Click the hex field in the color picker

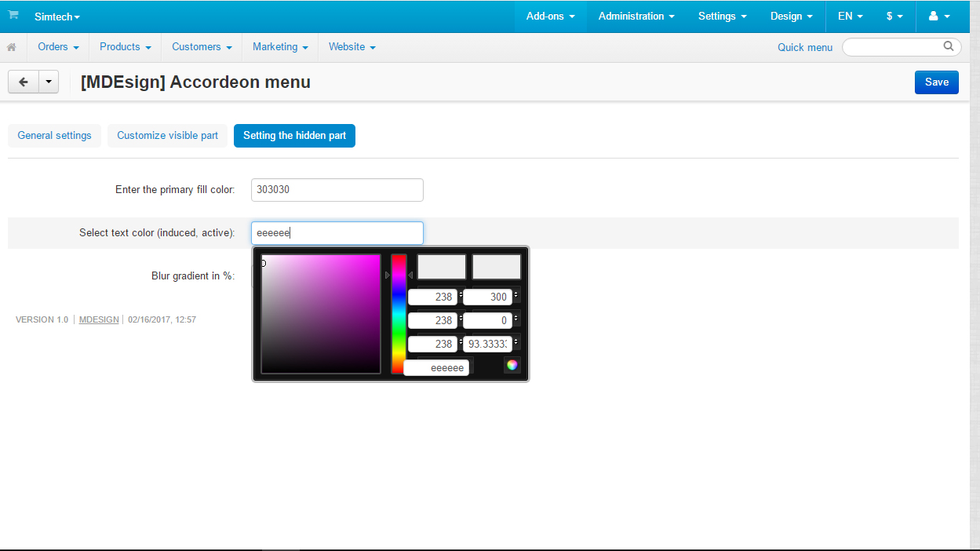[436, 367]
